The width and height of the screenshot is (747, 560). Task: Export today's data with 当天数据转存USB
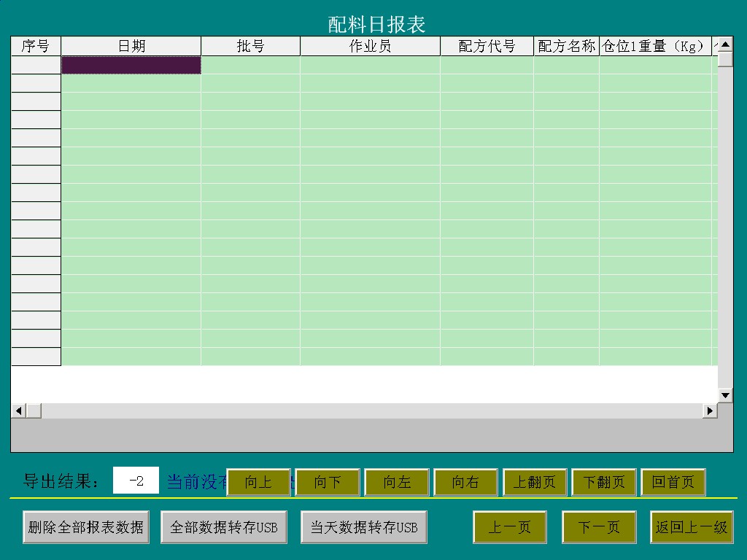(x=364, y=527)
